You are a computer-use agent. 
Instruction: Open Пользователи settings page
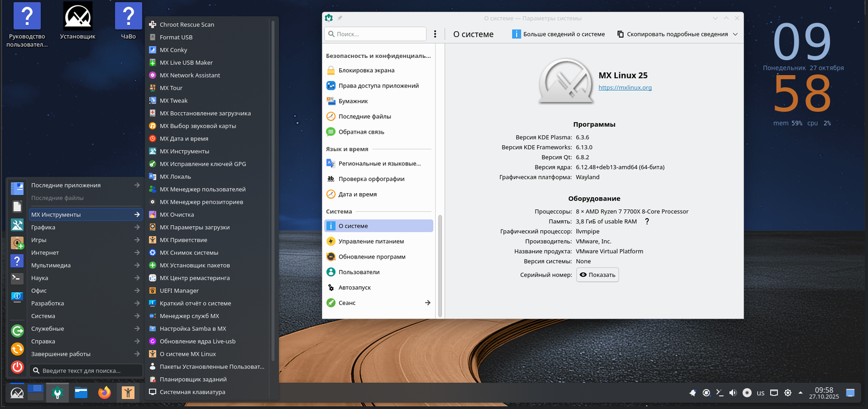378,272
